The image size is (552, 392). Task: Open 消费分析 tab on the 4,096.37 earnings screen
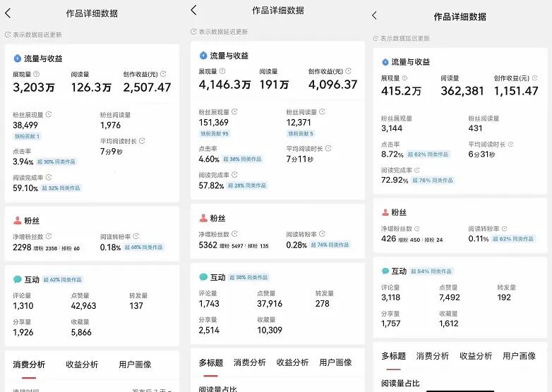(250, 362)
